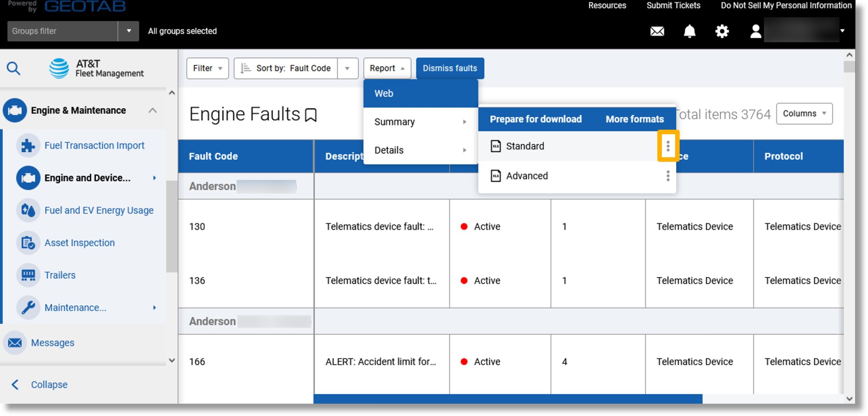Viewport: 868px width, 416px height.
Task: Click the bookmark icon beside Engine Faults
Action: (x=311, y=115)
